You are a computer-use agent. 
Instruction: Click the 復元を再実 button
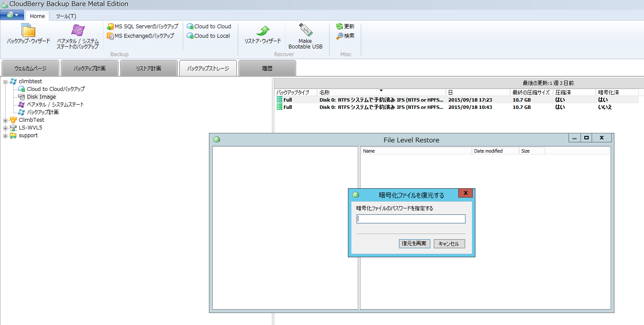[414, 244]
